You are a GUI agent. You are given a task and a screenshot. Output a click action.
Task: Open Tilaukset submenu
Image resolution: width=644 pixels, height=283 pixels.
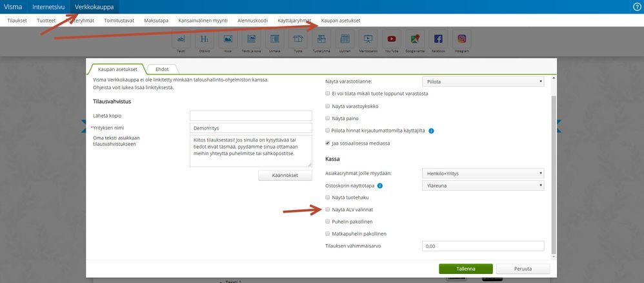17,21
